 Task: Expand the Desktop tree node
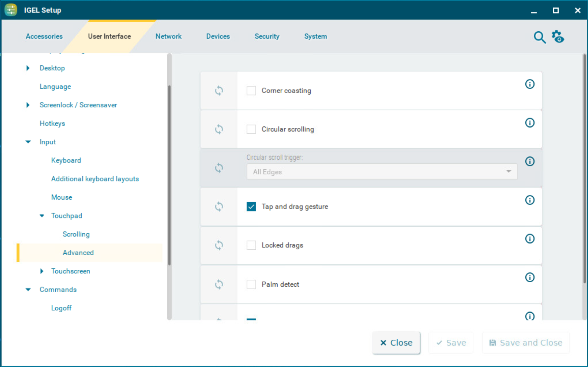28,68
